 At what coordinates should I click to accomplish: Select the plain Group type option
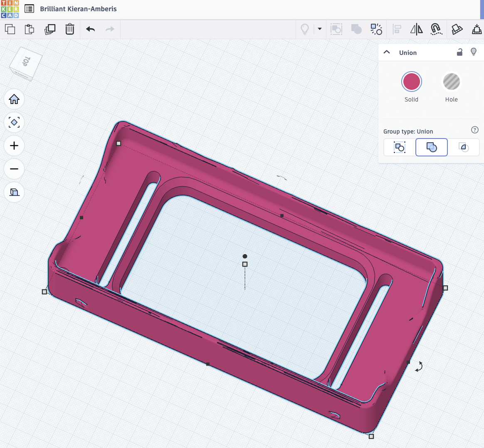(399, 147)
